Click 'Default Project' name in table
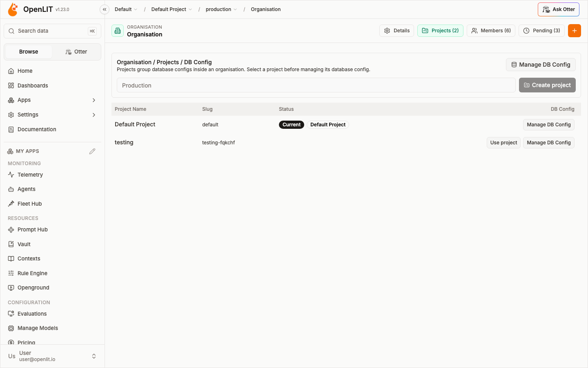 click(x=135, y=124)
